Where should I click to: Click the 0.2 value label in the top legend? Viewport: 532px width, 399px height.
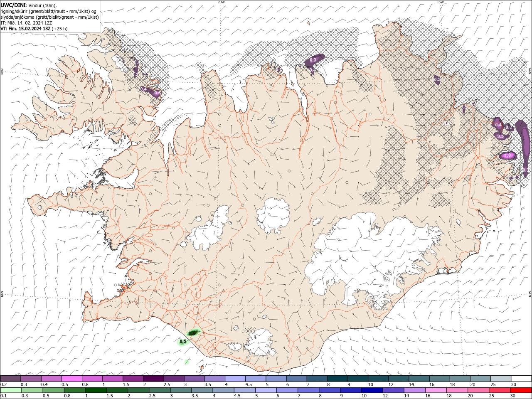[3, 384]
